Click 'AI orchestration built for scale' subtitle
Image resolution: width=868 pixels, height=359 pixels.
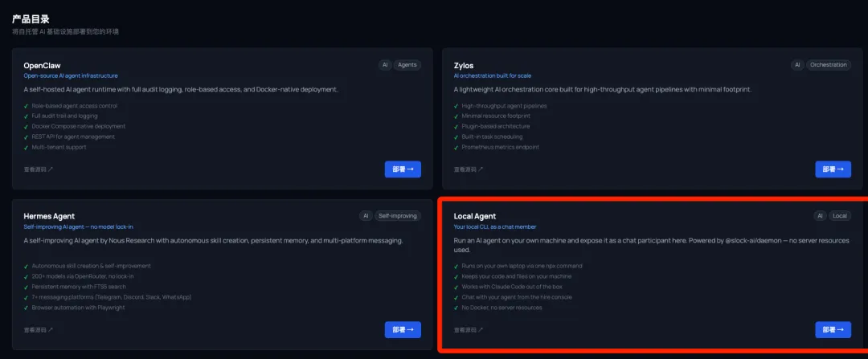pos(493,75)
